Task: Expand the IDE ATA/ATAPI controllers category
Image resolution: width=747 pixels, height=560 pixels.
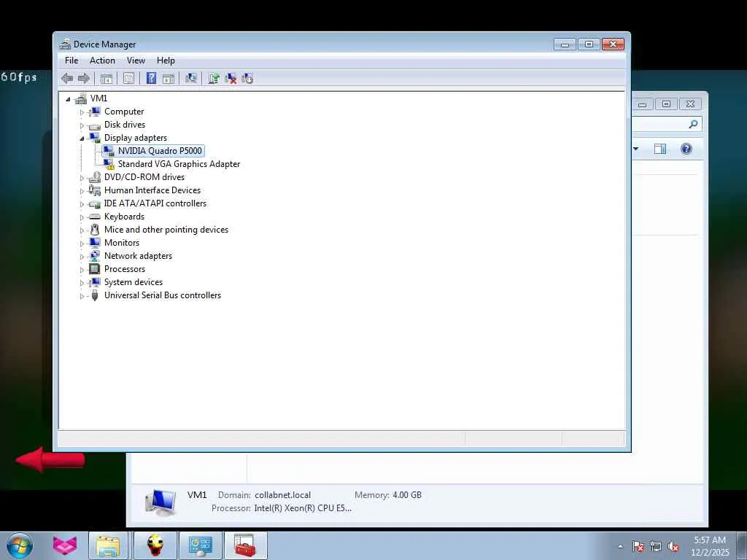Action: click(82, 204)
